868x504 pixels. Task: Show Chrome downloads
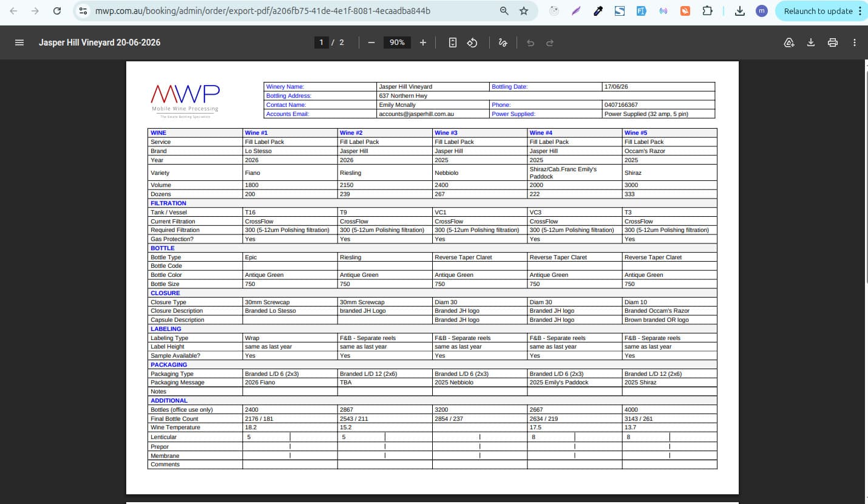coord(740,11)
